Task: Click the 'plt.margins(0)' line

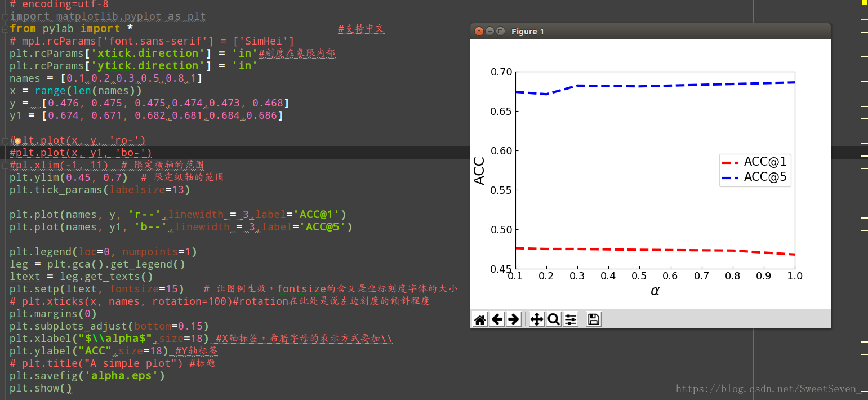Action: pyautogui.click(x=53, y=314)
